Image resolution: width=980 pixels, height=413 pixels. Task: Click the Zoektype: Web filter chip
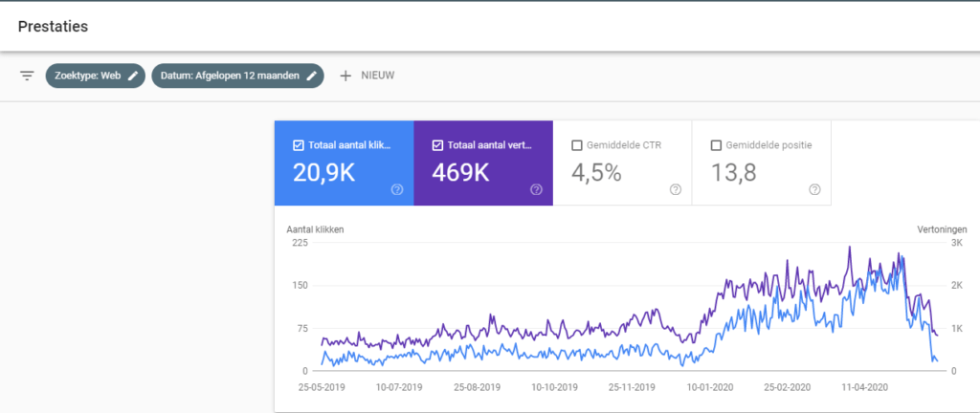click(95, 76)
